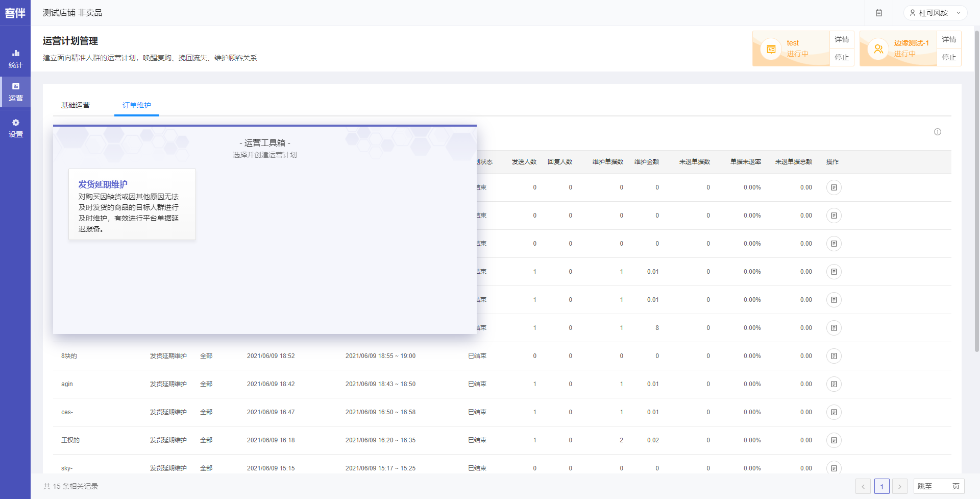
Task: Click the 运营计划管理 page title
Action: point(70,41)
